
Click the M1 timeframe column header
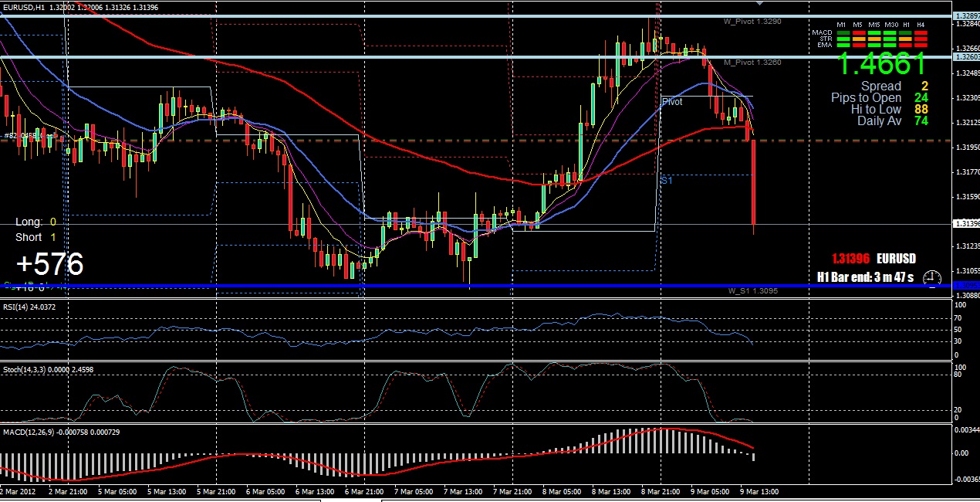tap(841, 25)
